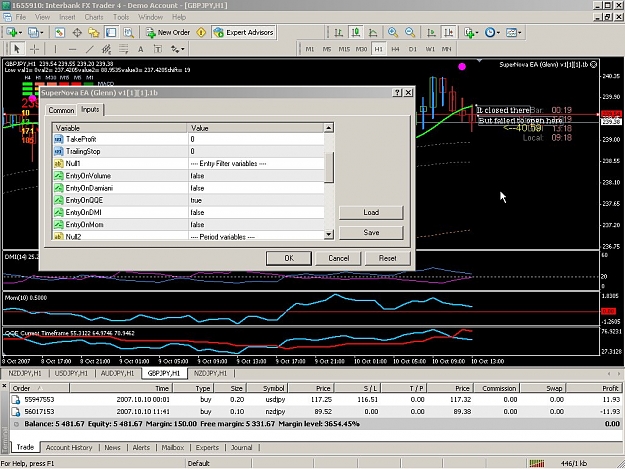The width and height of the screenshot is (625, 469).
Task: Switch to H4 timeframe
Action: pos(395,49)
